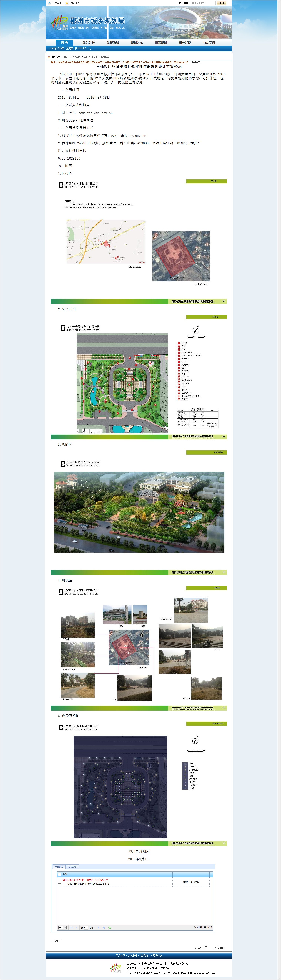Click the breadcrumb home icon
Image resolution: width=281 pixels, height=980 pixels.
click(x=49, y=57)
